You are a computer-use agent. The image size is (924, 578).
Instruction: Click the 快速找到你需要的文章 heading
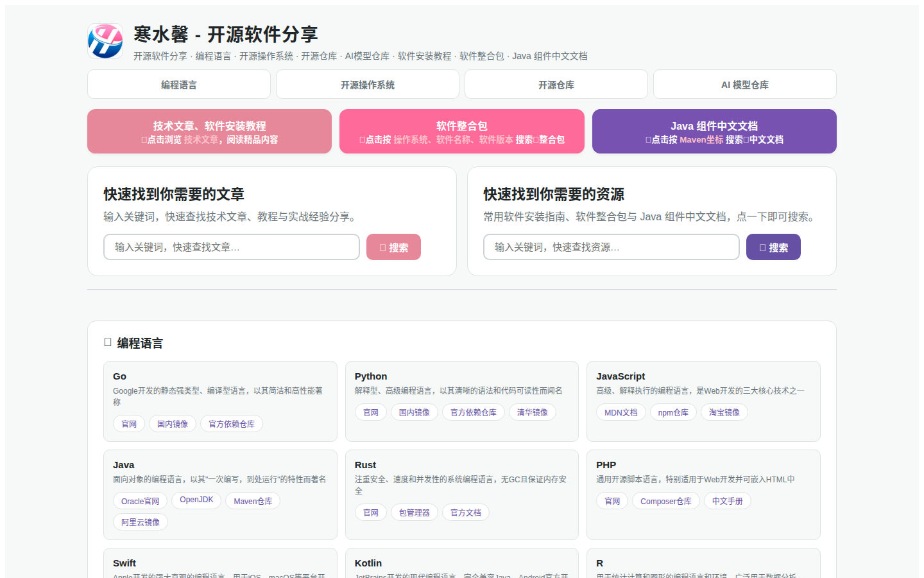174,194
